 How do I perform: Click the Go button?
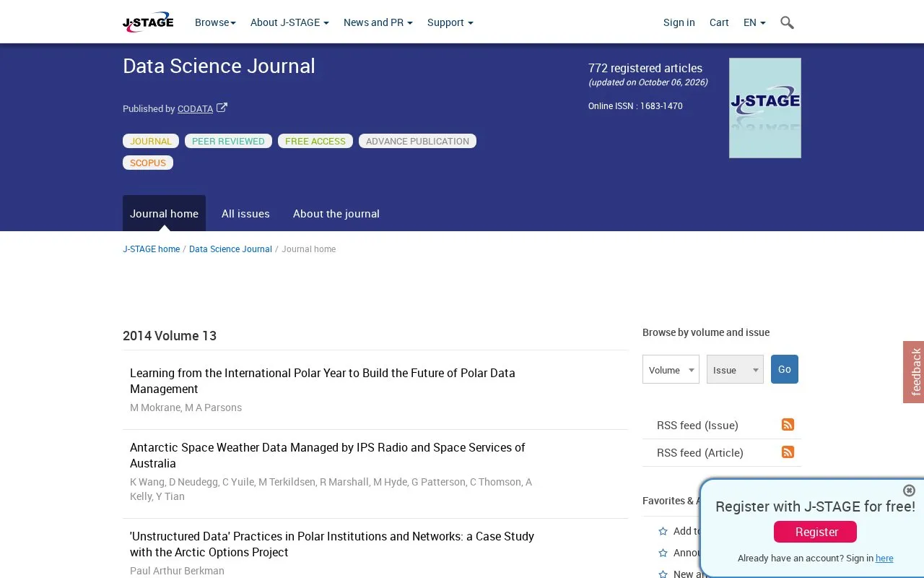click(x=785, y=369)
